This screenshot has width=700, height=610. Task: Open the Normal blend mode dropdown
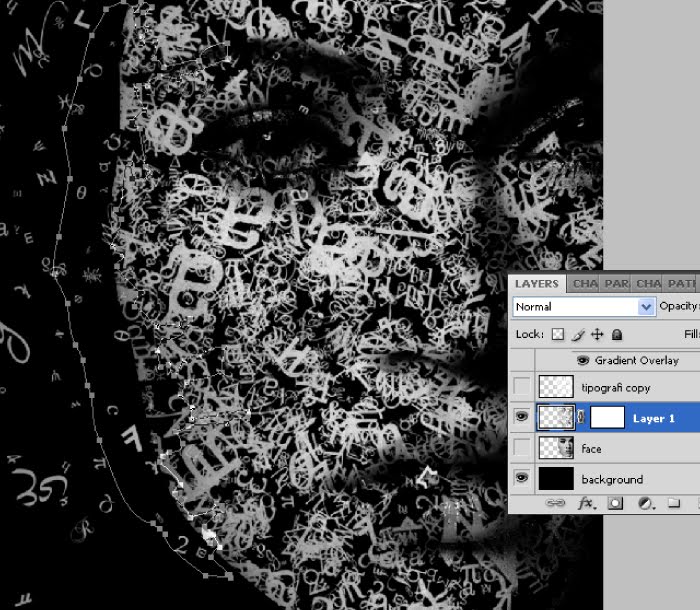click(x=584, y=307)
